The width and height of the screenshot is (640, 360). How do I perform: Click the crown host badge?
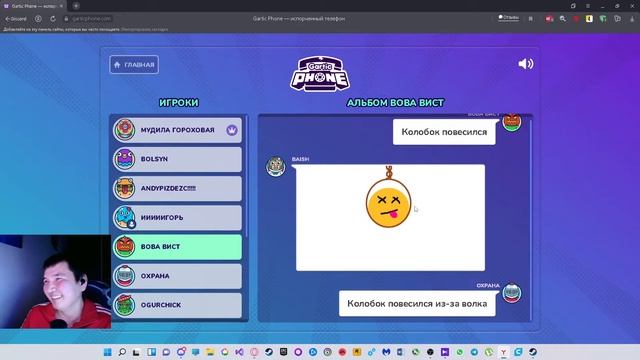coord(232,130)
